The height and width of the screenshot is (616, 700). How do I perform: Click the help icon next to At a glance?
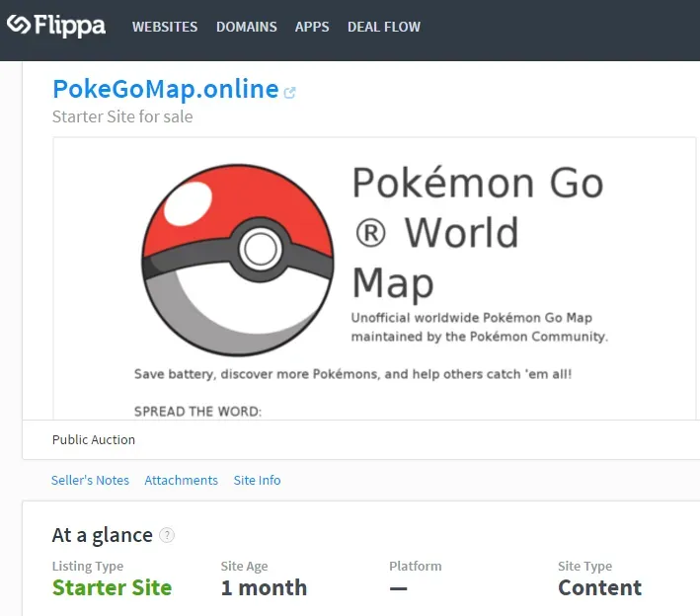point(167,535)
